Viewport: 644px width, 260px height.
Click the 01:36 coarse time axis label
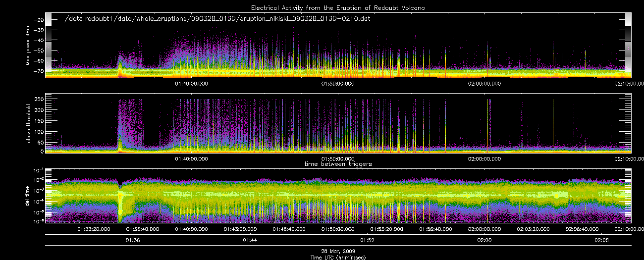(x=133, y=240)
